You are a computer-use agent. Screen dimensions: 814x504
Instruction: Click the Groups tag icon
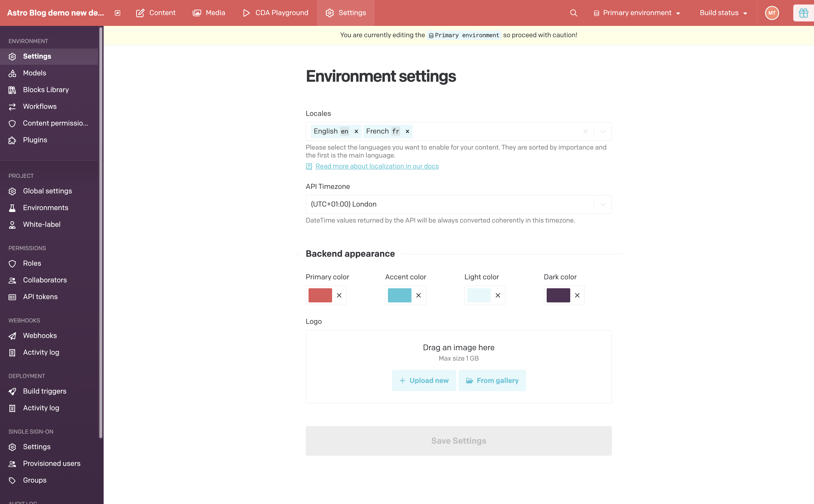pyautogui.click(x=12, y=481)
